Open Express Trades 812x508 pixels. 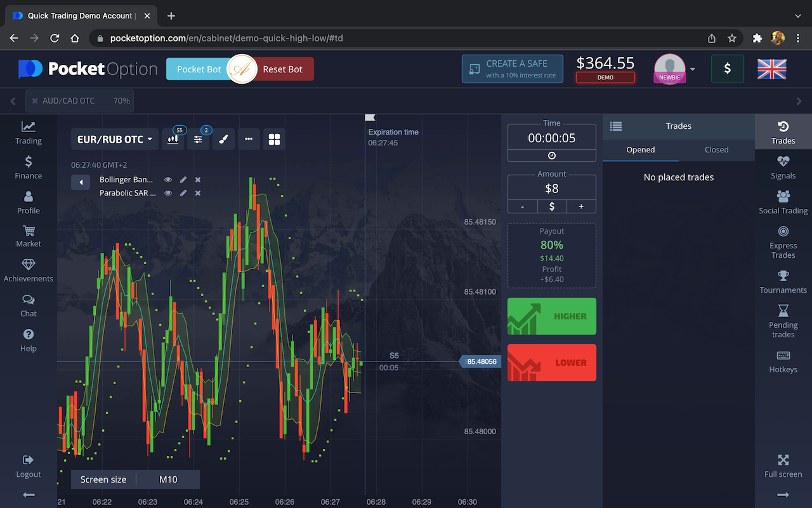click(783, 242)
